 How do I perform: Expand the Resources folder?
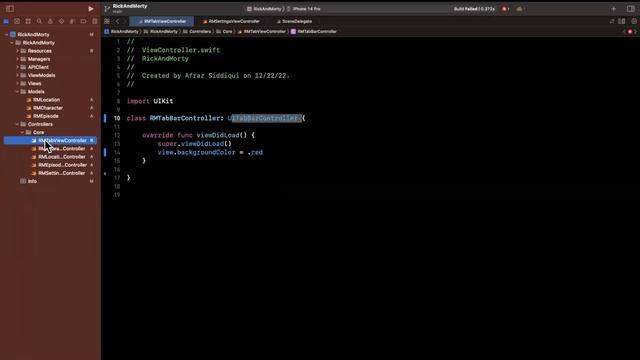click(x=17, y=51)
